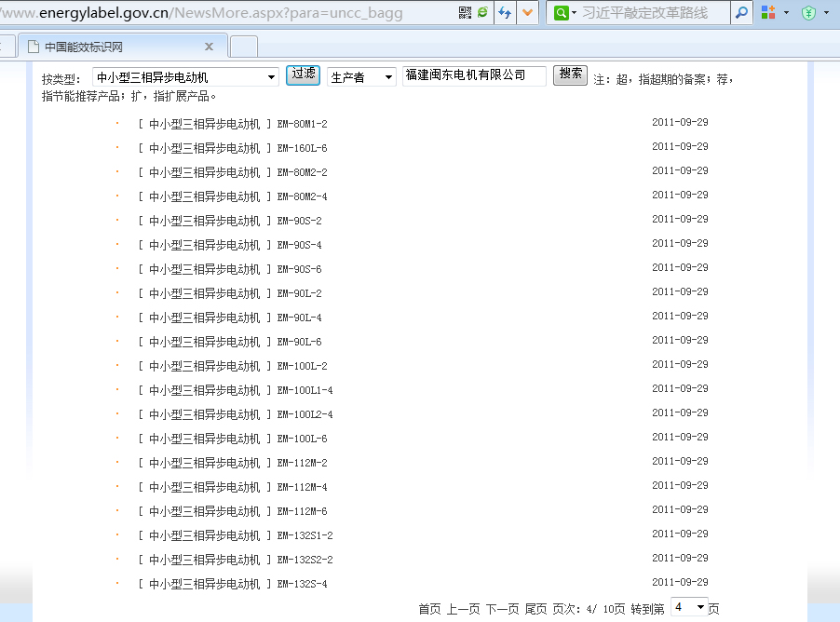Open the colorful apps grid icon

(768, 12)
